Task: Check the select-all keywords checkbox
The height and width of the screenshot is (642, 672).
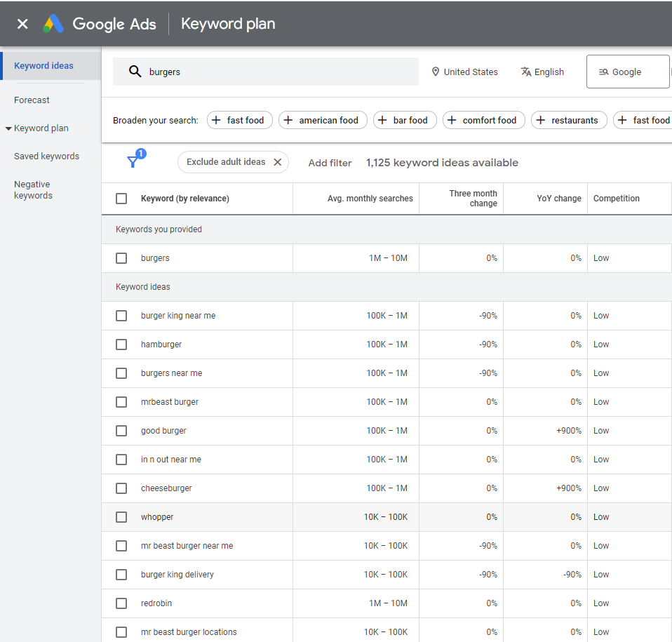Action: coord(121,199)
